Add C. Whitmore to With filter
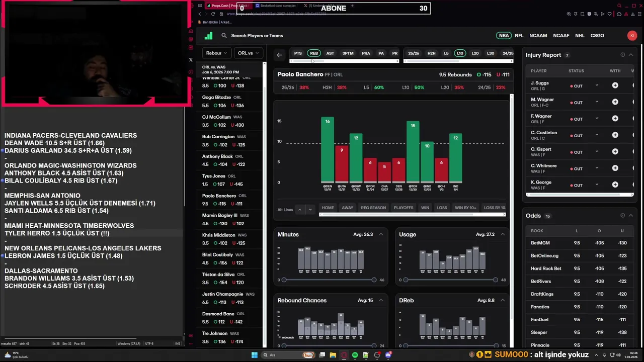This screenshot has width=644, height=362. 615,168
